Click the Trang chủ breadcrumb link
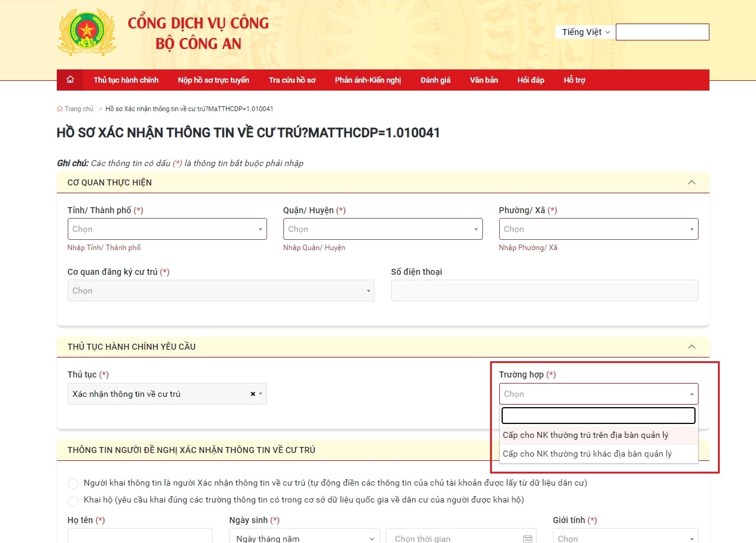The height and width of the screenshot is (543, 756). click(79, 109)
